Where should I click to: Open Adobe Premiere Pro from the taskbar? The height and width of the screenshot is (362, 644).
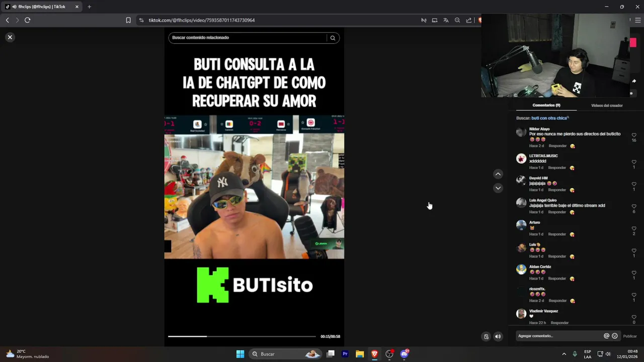pyautogui.click(x=345, y=354)
